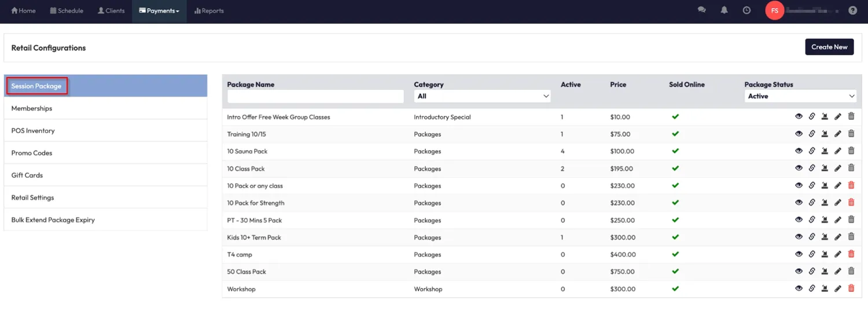Click the Package Name search field

click(315, 96)
